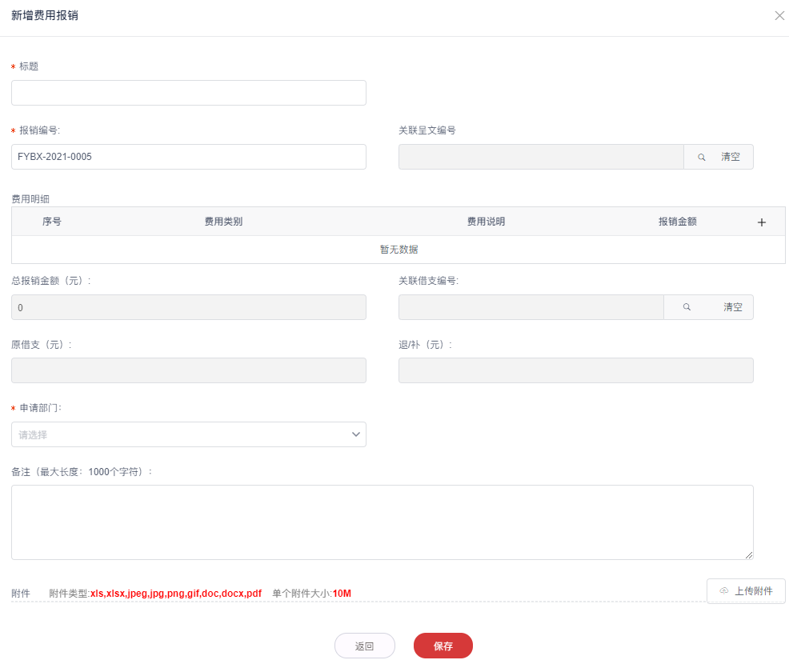Click the 总报销金额 field

coord(189,307)
